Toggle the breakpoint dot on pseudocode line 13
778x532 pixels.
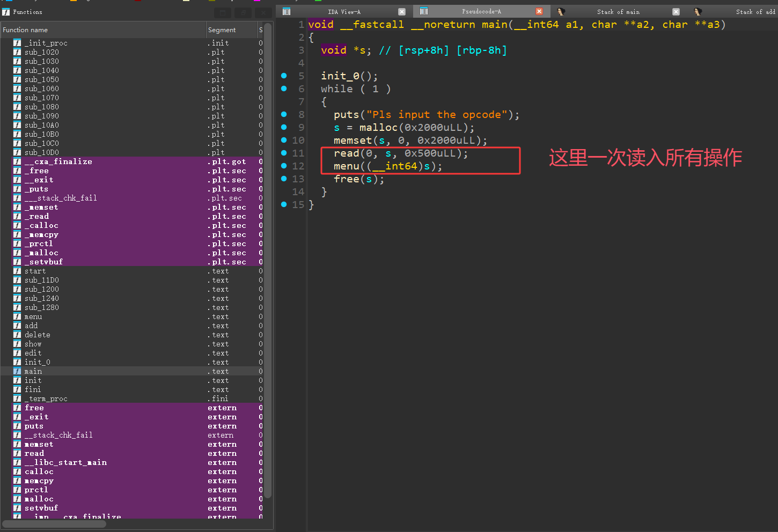[x=284, y=179]
